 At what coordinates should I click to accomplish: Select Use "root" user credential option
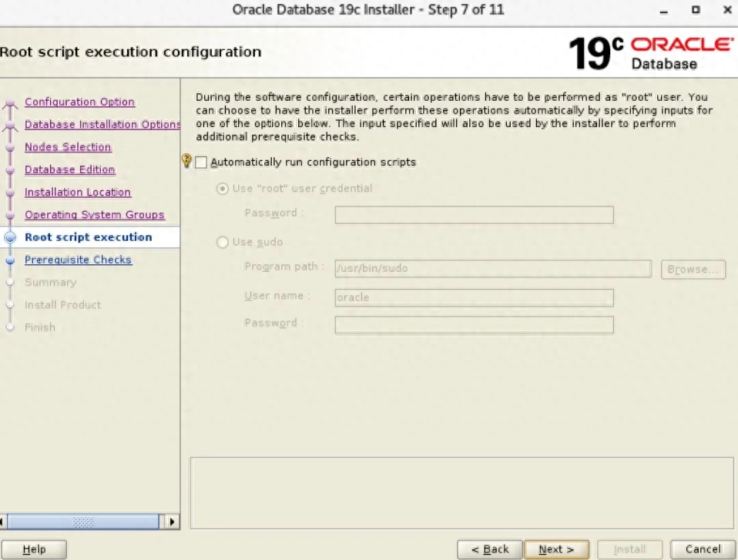(223, 189)
